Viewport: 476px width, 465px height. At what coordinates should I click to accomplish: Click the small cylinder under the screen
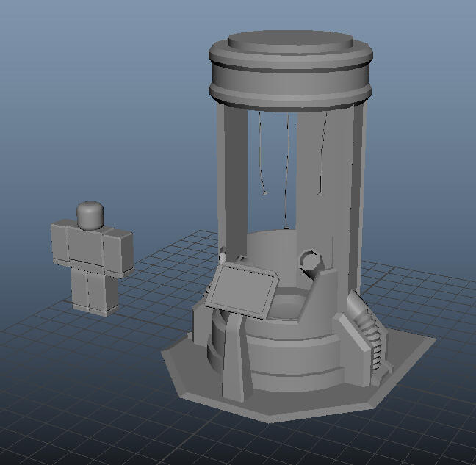click(217, 339)
